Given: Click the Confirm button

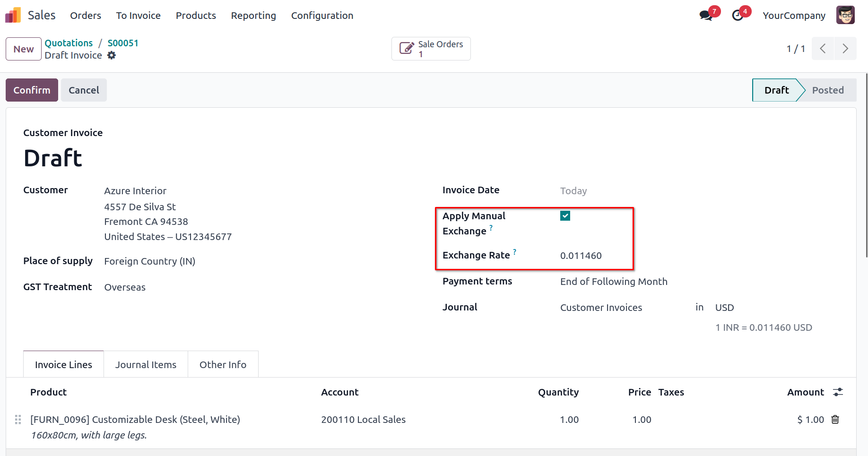Looking at the screenshot, I should pyautogui.click(x=32, y=90).
